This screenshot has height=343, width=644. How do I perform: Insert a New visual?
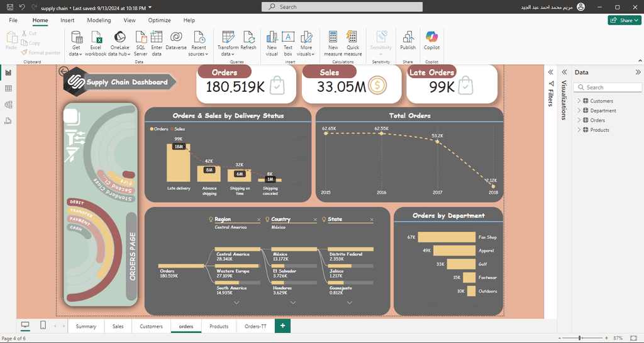coord(272,43)
